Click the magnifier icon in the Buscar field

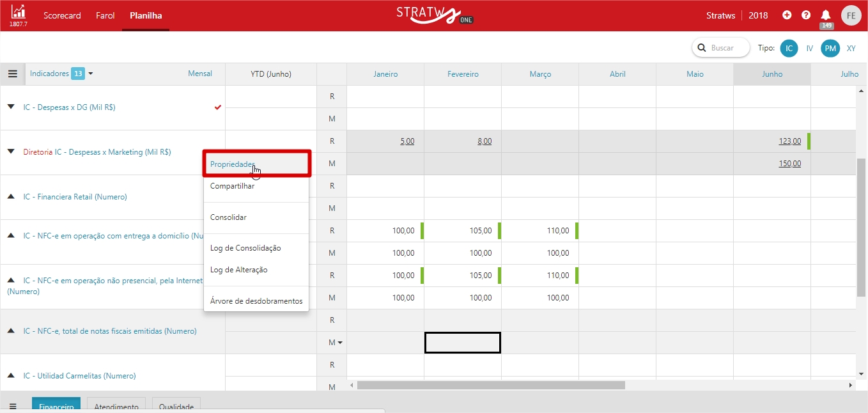point(702,48)
